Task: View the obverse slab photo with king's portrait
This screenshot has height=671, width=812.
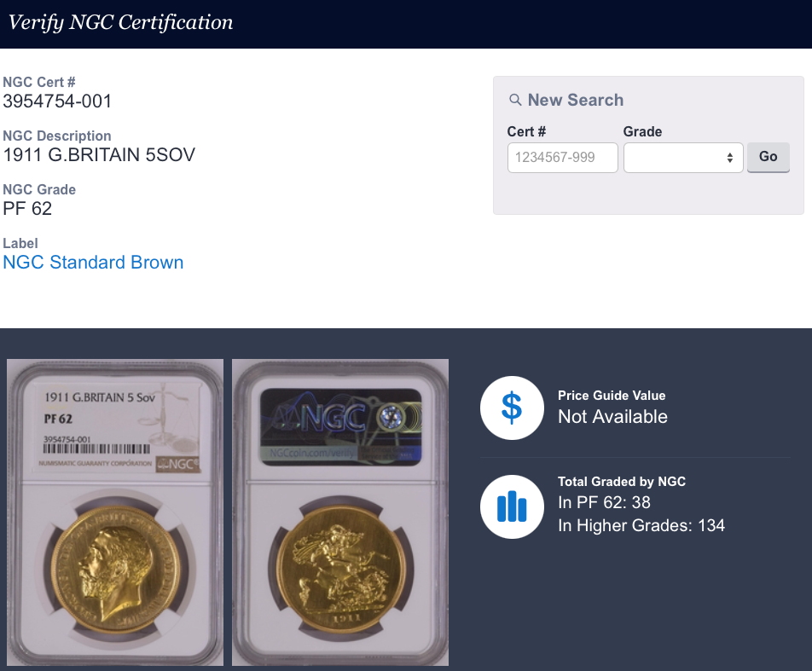Action: 115,512
